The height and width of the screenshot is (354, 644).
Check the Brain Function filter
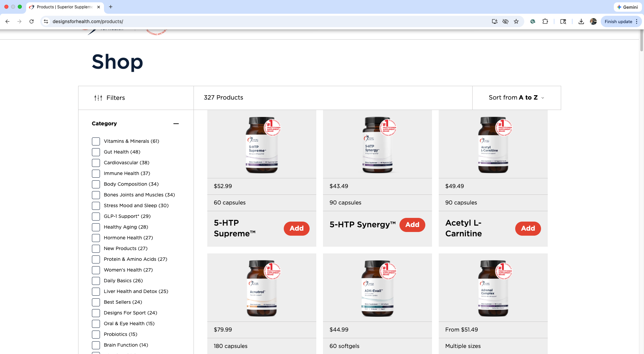[96, 345]
